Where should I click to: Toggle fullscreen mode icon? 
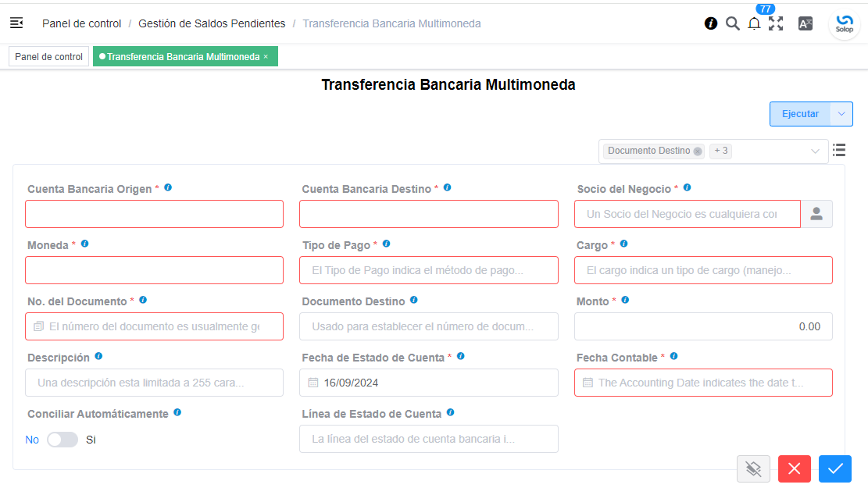tap(776, 23)
